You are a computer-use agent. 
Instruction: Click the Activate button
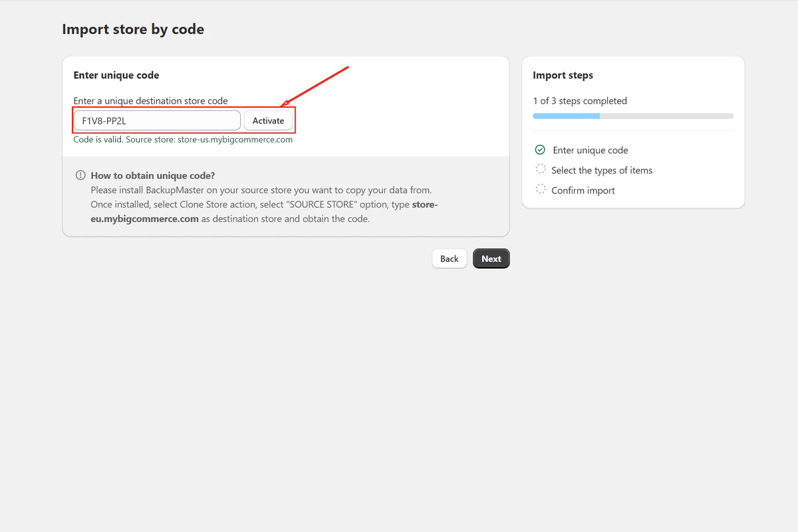coord(268,120)
